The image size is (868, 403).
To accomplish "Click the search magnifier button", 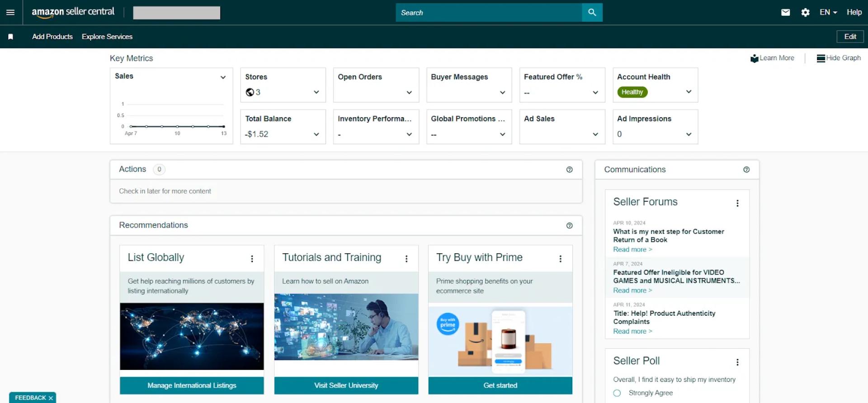I will click(x=592, y=13).
